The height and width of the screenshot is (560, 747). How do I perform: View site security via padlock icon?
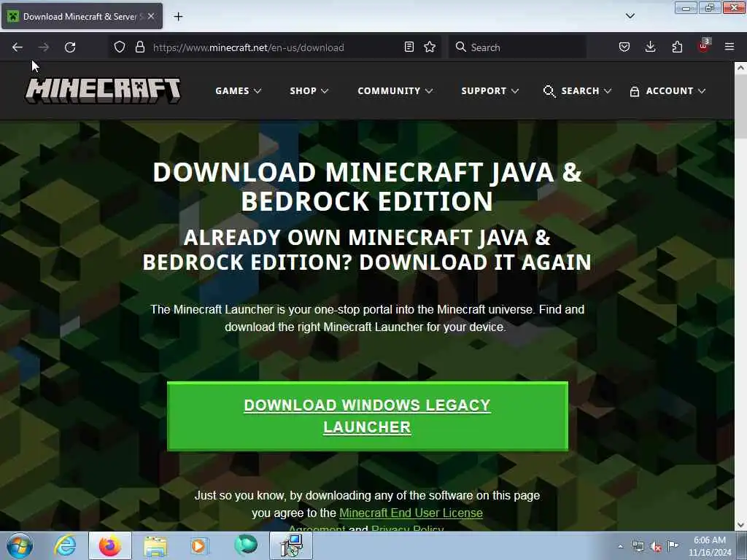pos(139,47)
